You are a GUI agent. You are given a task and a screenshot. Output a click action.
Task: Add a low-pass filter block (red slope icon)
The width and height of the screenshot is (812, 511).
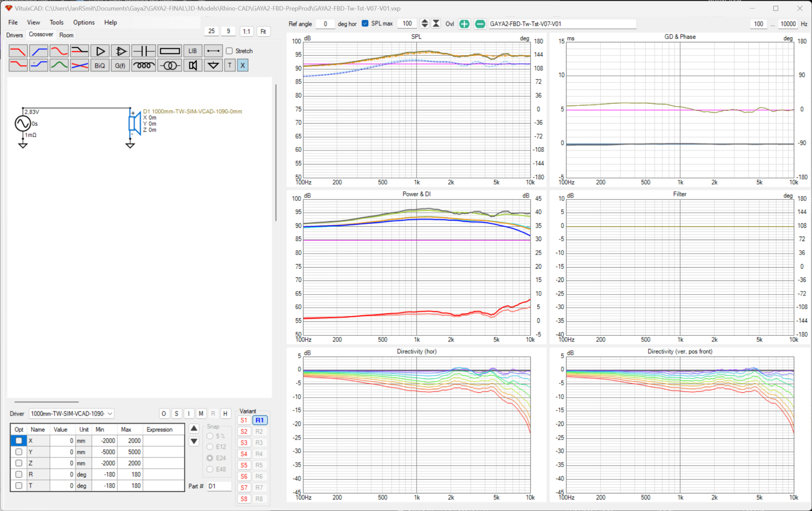[18, 51]
